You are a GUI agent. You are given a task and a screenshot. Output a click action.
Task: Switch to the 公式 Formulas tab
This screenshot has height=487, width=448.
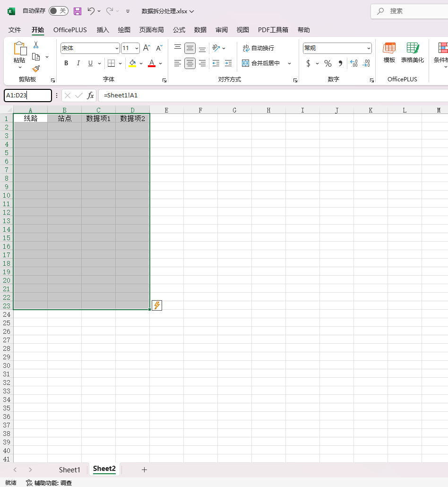click(179, 30)
